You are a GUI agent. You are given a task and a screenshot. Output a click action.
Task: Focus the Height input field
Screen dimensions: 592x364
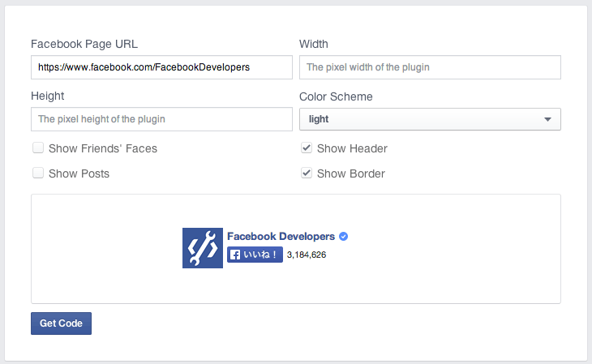[161, 119]
